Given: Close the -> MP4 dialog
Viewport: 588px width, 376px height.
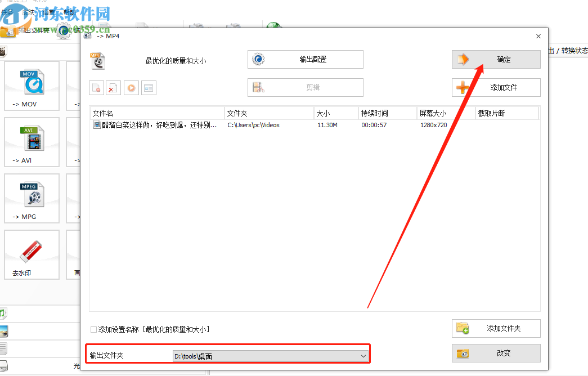Looking at the screenshot, I should click(538, 37).
